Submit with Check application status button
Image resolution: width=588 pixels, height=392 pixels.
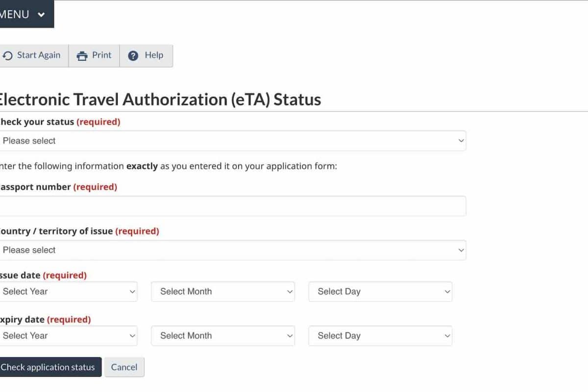pyautogui.click(x=49, y=367)
